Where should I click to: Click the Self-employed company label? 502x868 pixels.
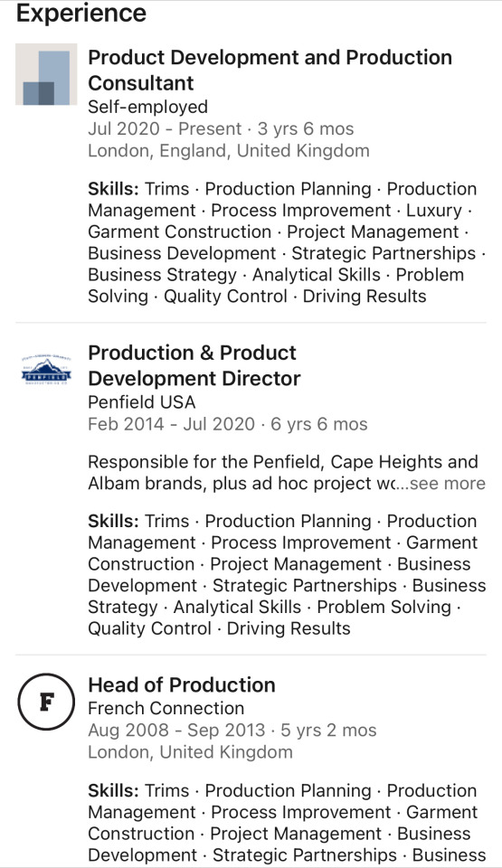(148, 107)
